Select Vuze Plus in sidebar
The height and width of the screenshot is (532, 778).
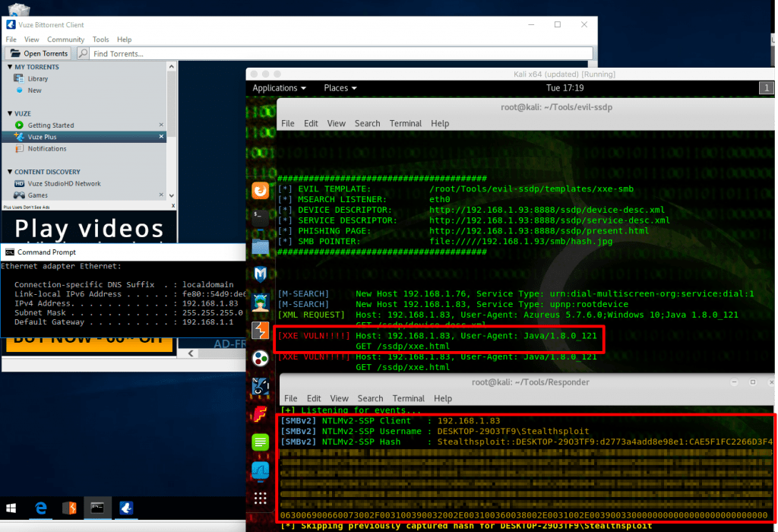click(84, 137)
